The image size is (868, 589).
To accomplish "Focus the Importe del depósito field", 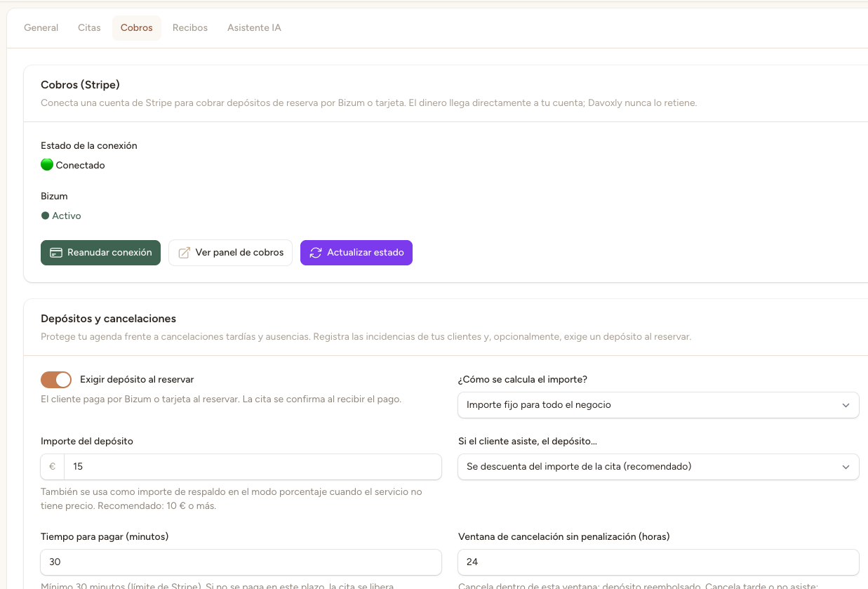I will click(253, 466).
